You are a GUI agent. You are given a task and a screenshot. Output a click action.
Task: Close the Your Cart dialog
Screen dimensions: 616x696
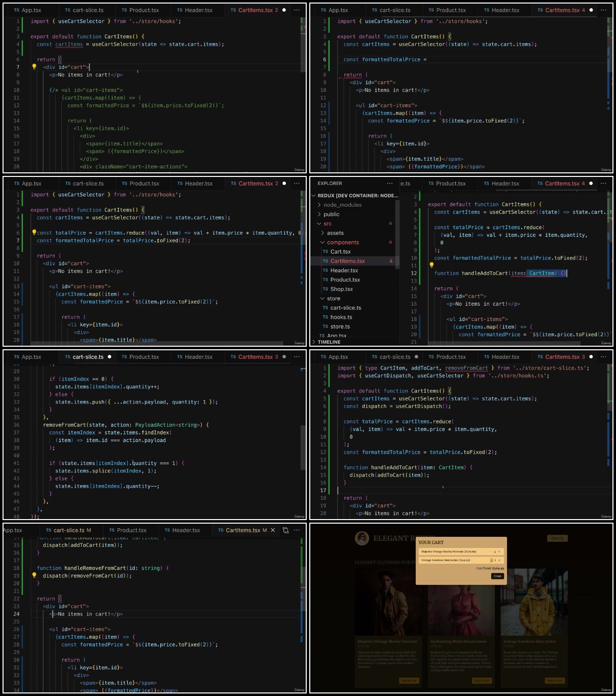coord(497,576)
